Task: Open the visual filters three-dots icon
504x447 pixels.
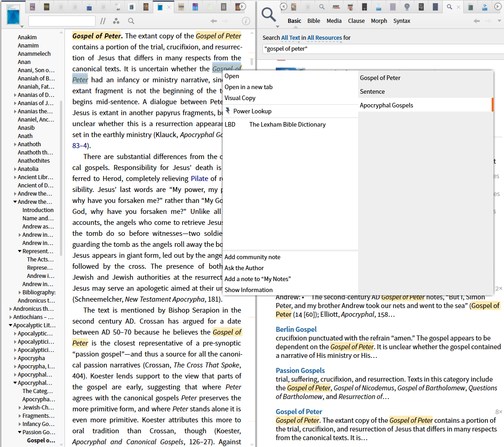Action: (116, 21)
